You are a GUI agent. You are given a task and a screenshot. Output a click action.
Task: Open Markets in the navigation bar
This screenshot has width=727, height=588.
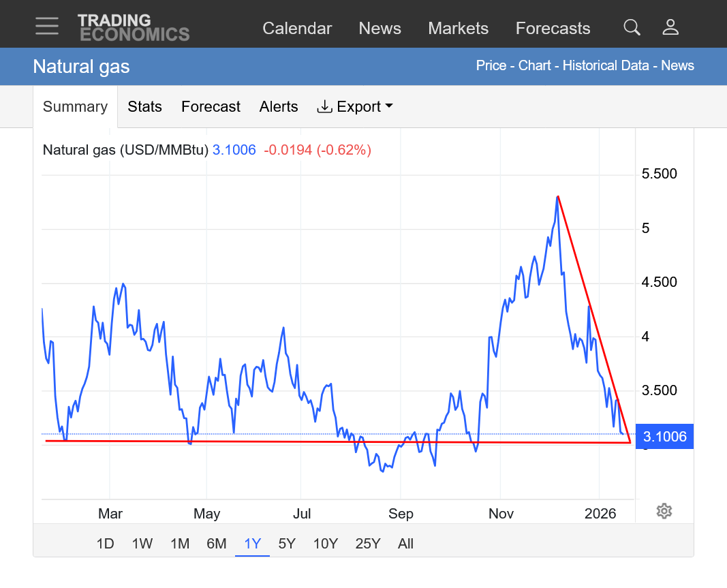click(x=458, y=29)
